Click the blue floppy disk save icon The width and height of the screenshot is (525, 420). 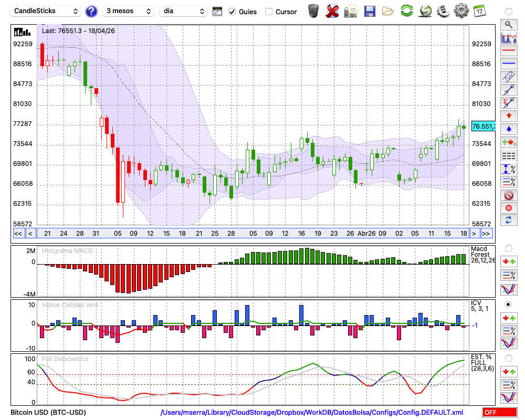pos(370,11)
